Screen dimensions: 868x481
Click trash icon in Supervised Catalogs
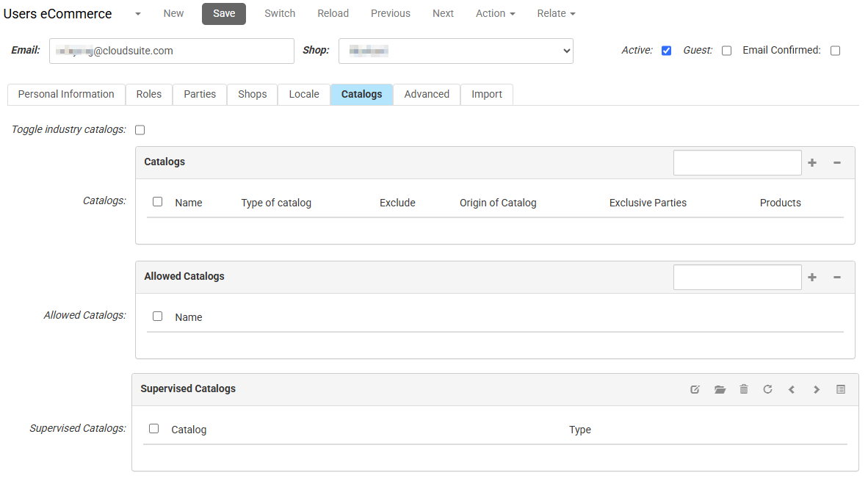744,389
